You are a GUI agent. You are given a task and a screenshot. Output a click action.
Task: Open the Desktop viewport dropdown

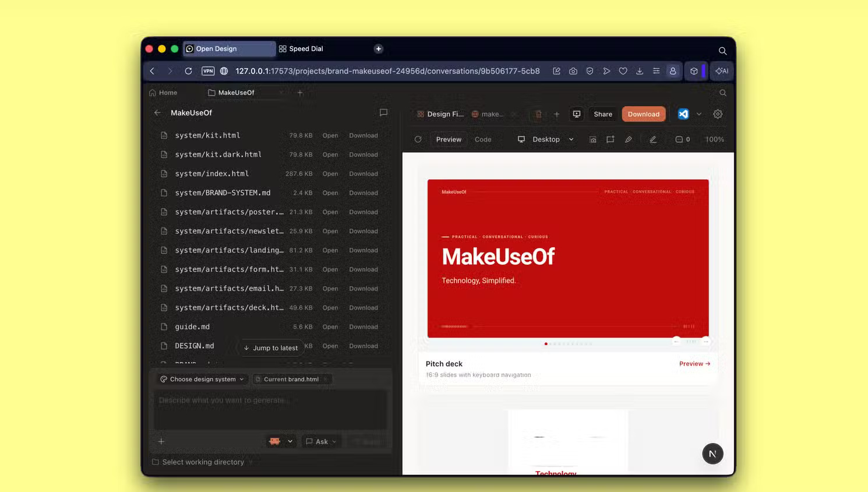click(546, 139)
